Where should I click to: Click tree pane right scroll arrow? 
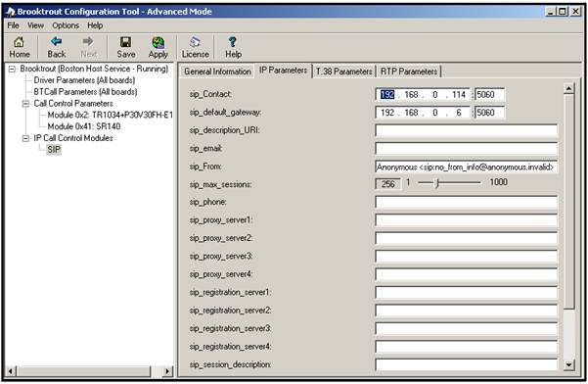(167, 371)
